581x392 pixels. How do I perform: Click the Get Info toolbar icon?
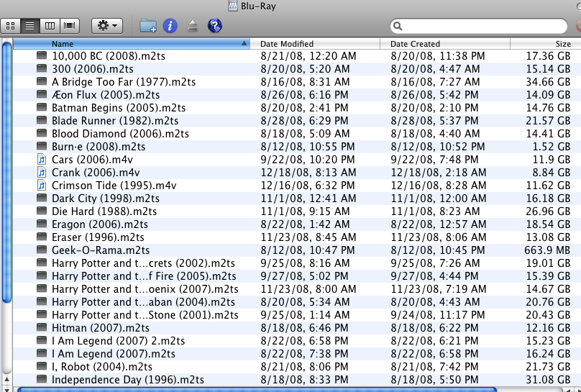pos(170,26)
